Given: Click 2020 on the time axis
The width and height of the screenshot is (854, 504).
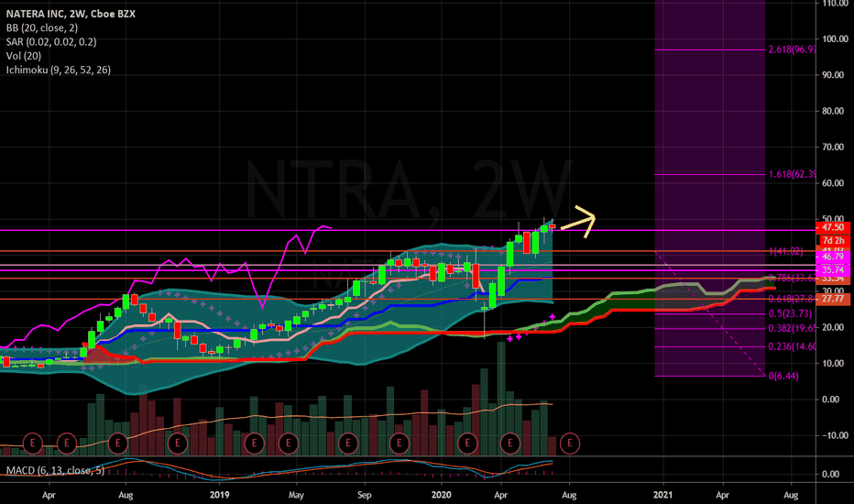Looking at the screenshot, I should (x=441, y=495).
